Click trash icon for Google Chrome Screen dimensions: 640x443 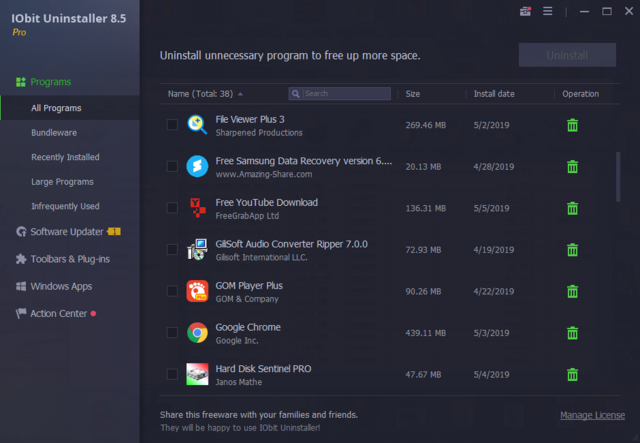click(572, 333)
